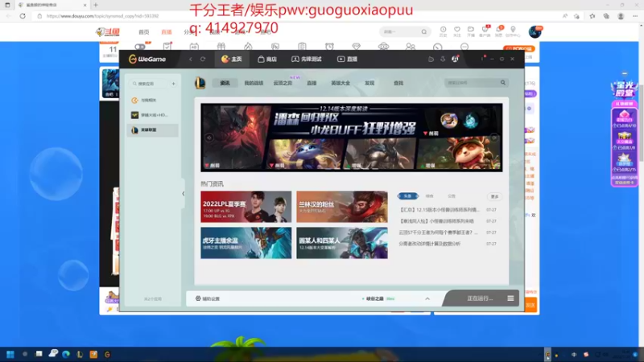Open Microsoft Edge from the taskbar

pos(66,354)
